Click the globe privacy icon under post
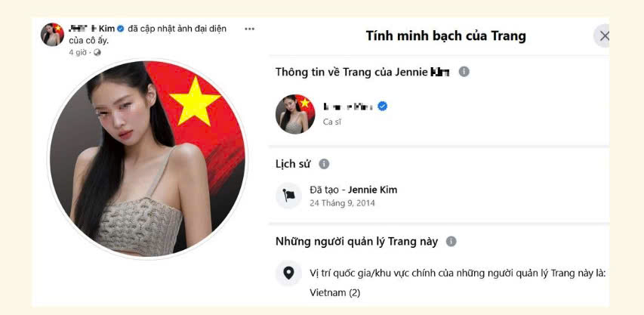Image resolution: width=644 pixels, height=315 pixels. [x=97, y=53]
